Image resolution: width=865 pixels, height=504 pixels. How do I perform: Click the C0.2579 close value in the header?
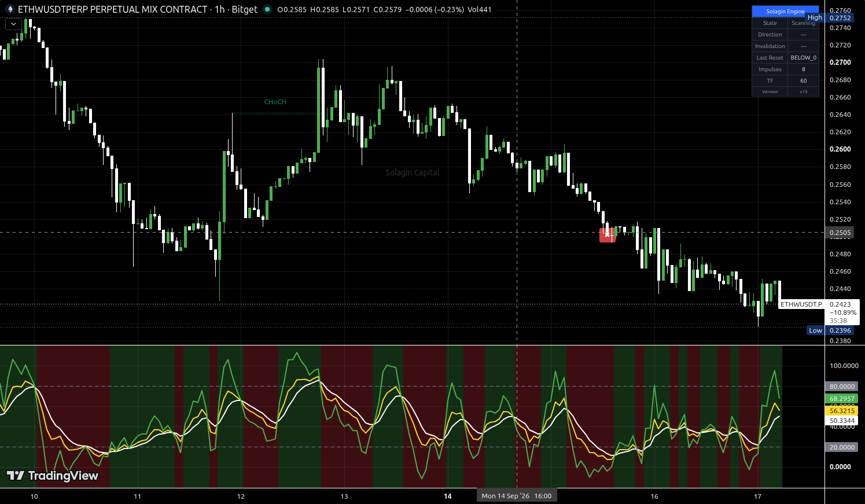click(x=387, y=9)
